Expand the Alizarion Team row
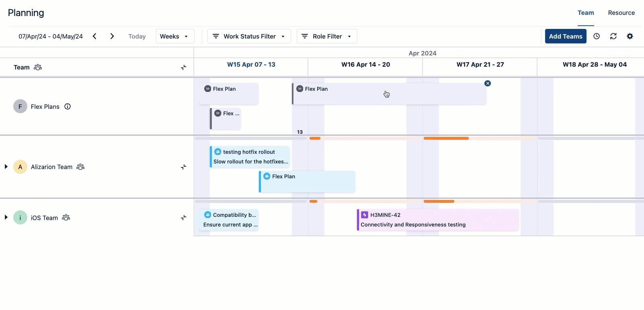 (x=6, y=167)
